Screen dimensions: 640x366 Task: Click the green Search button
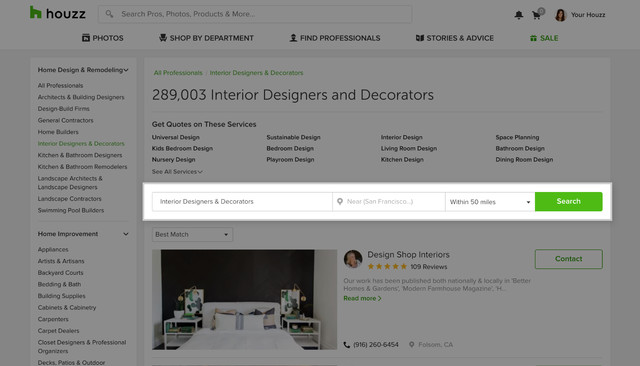568,202
